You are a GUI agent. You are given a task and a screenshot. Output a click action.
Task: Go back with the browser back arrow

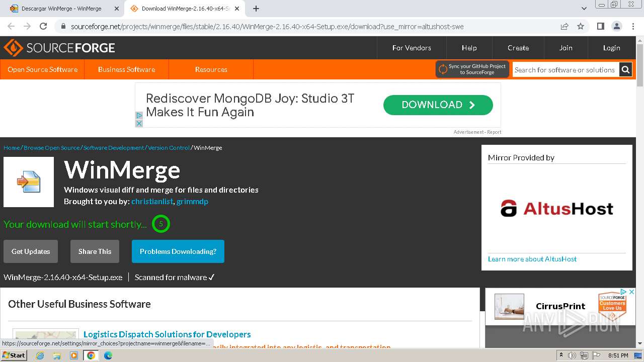point(11,26)
